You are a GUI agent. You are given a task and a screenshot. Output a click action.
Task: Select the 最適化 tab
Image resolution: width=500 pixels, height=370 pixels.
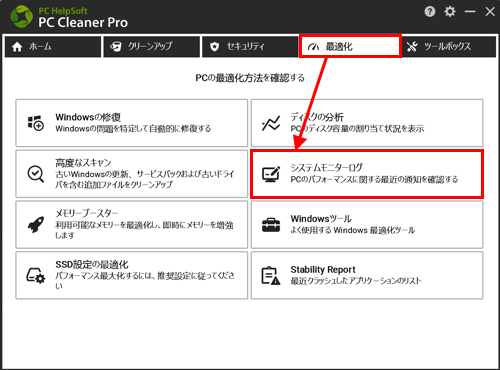click(350, 46)
